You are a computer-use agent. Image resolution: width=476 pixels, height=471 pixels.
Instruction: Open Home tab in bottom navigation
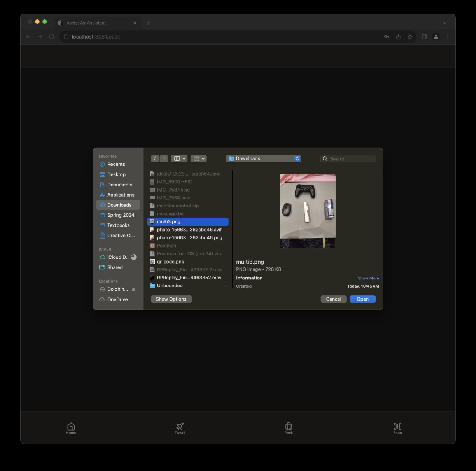click(x=71, y=428)
